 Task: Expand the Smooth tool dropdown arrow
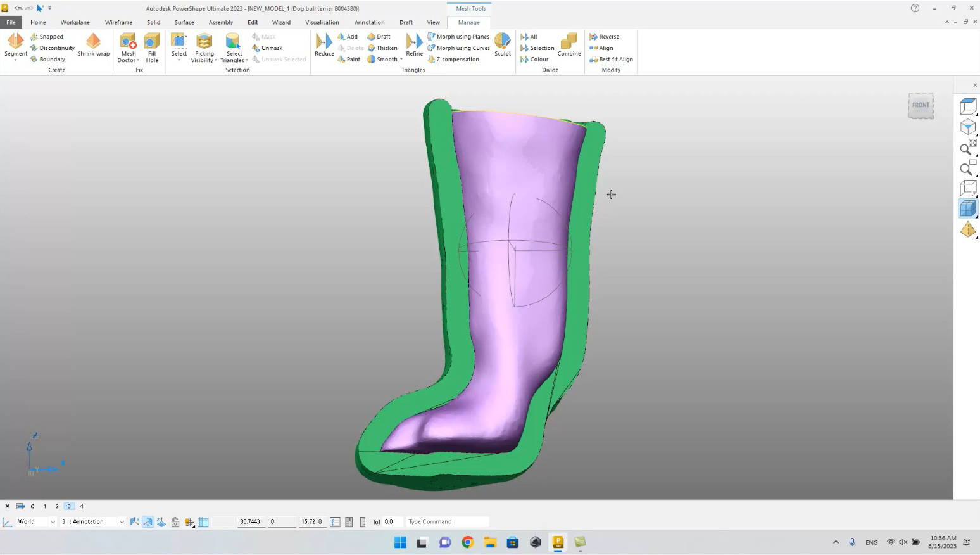pyautogui.click(x=401, y=59)
